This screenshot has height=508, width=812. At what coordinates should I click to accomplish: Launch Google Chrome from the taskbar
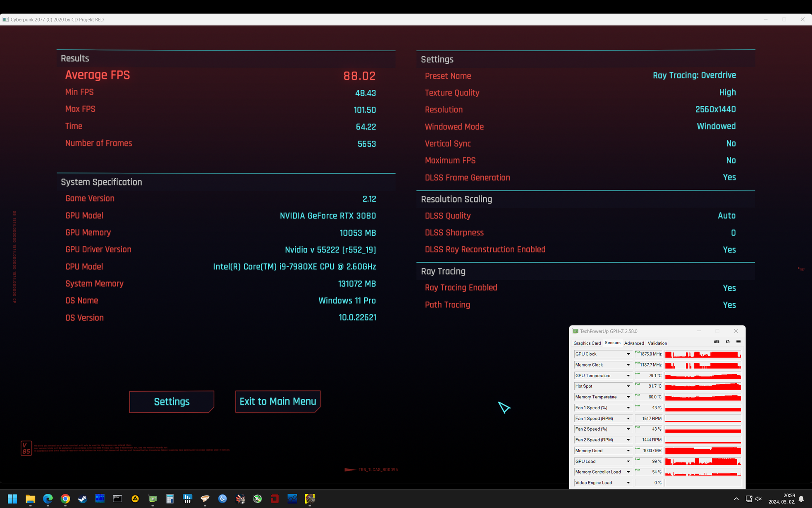(65, 498)
